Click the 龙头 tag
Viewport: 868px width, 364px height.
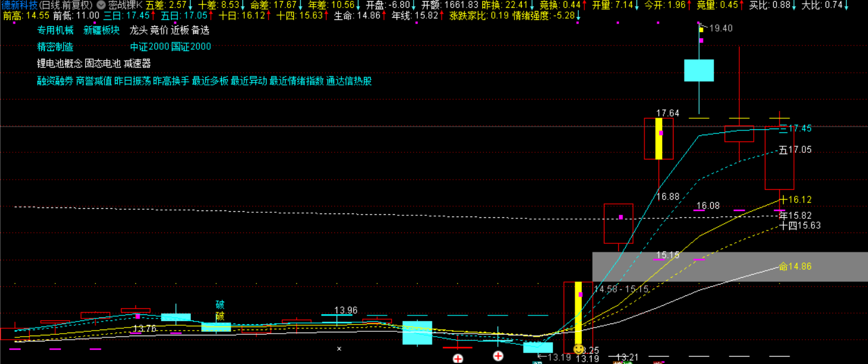[138, 30]
